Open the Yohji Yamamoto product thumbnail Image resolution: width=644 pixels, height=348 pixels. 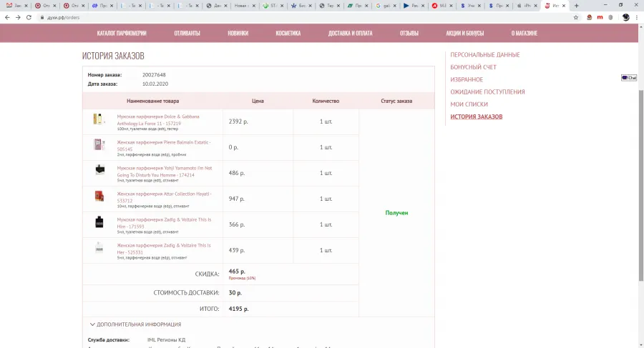[x=99, y=170]
